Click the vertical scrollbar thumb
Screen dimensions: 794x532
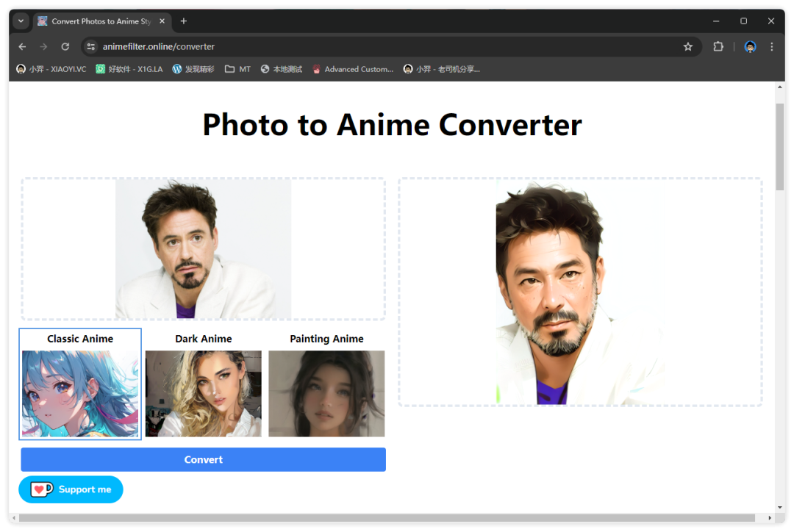click(779, 147)
